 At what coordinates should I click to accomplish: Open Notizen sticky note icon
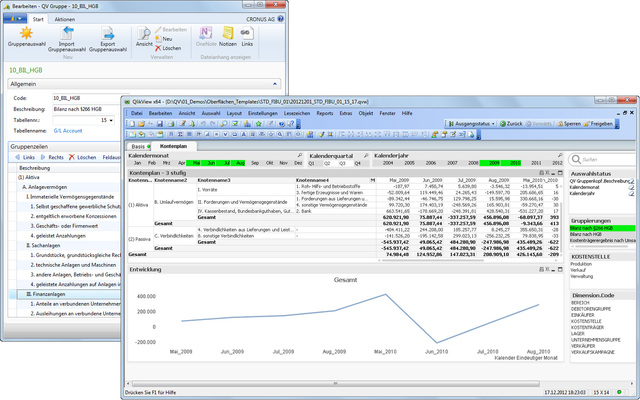point(228,33)
